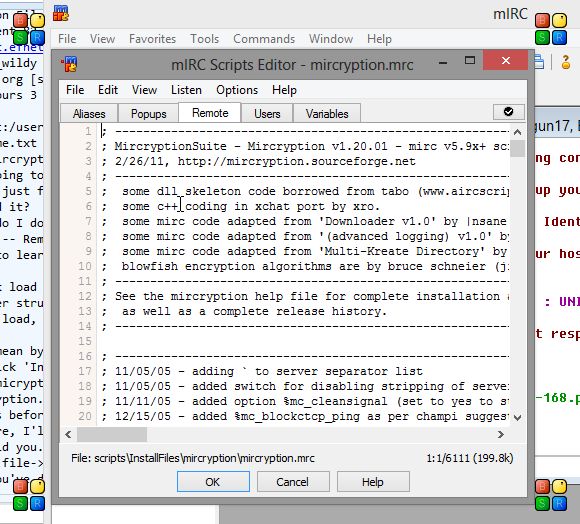This screenshot has width=580, height=524.
Task: Click the checkmark button beside the Variables tab
Action: click(x=509, y=112)
